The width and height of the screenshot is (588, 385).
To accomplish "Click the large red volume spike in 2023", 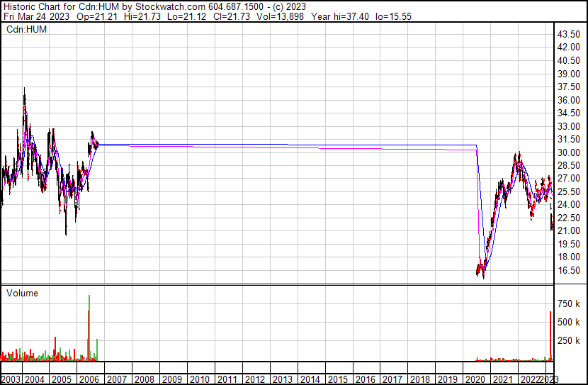I will pos(550,335).
